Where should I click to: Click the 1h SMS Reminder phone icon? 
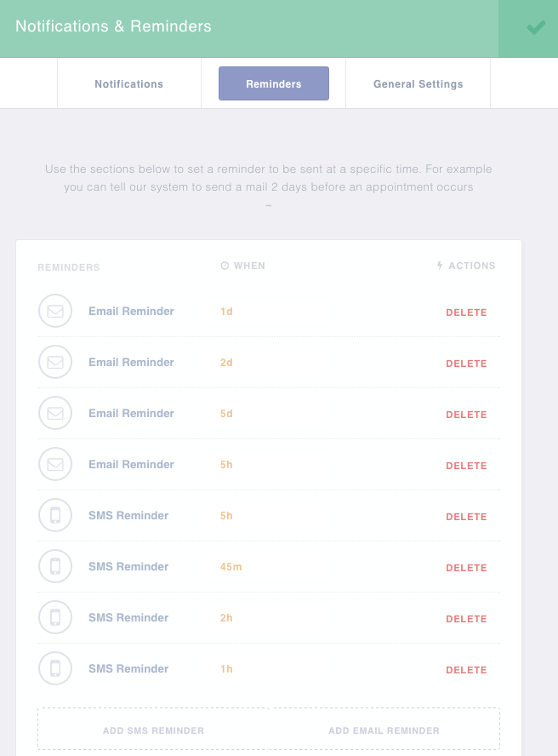pos(55,669)
